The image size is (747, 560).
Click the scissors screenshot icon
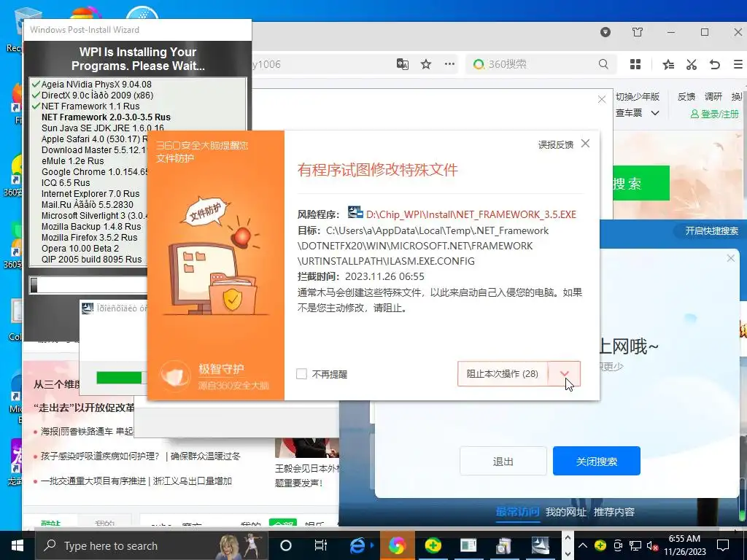click(692, 64)
